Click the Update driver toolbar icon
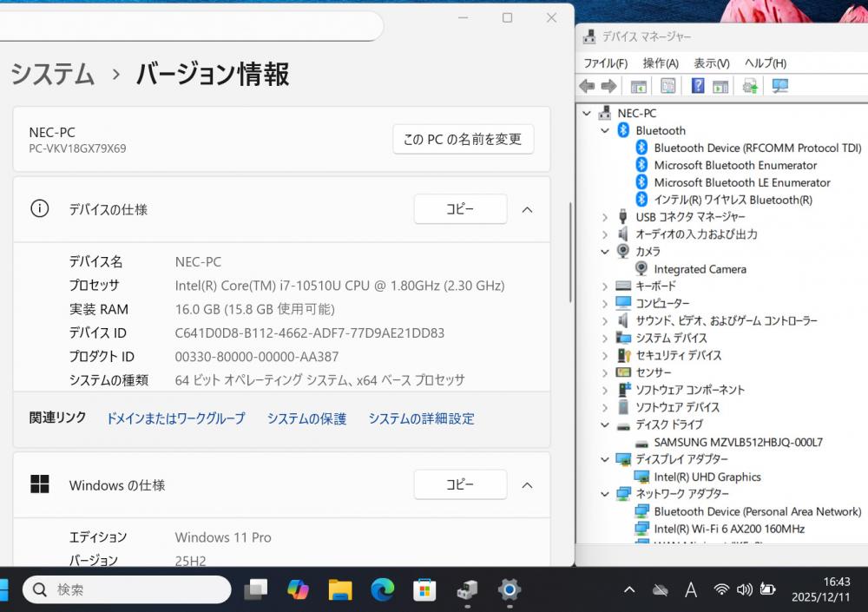The height and width of the screenshot is (612, 868). (750, 86)
